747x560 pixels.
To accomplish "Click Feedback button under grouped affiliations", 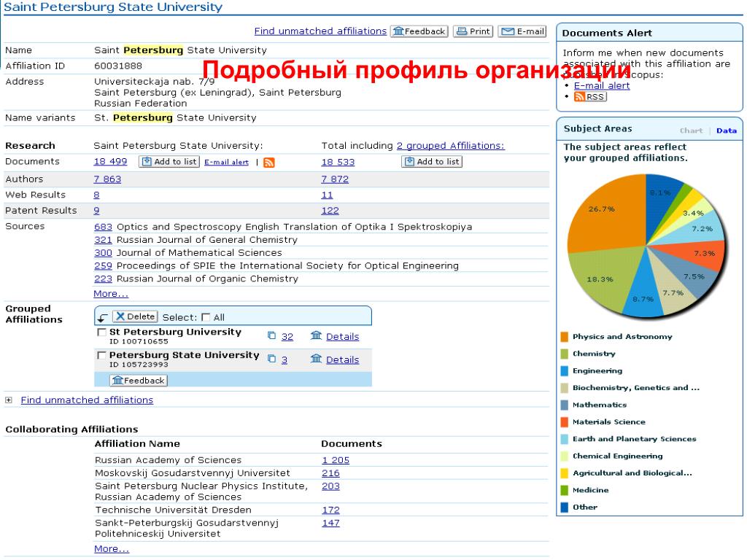I will tap(139, 381).
